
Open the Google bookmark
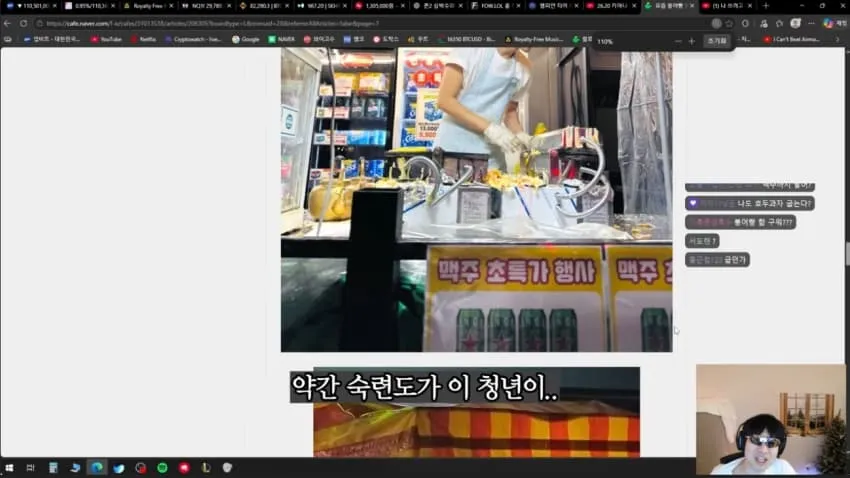click(x=246, y=40)
